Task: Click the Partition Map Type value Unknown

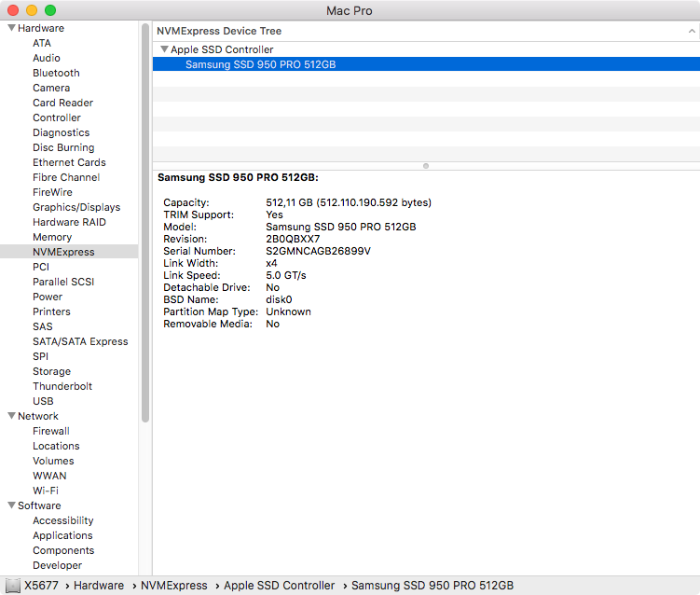Action: tap(288, 311)
